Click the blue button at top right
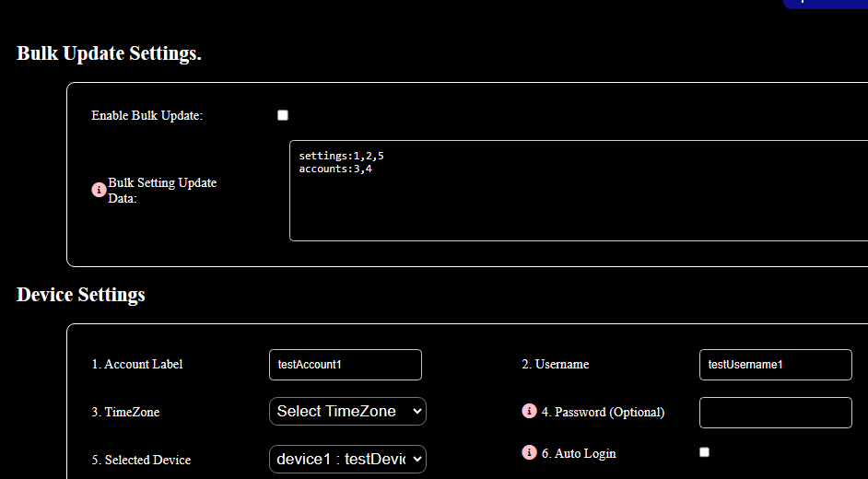This screenshot has height=479, width=868. pyautogui.click(x=826, y=3)
